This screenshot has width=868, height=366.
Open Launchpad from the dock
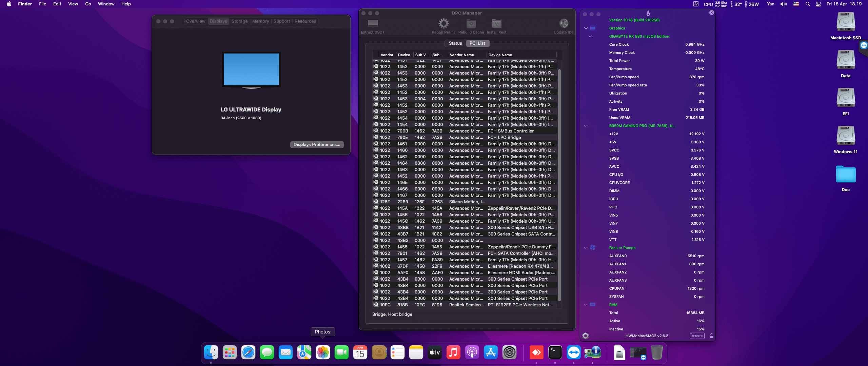click(230, 352)
